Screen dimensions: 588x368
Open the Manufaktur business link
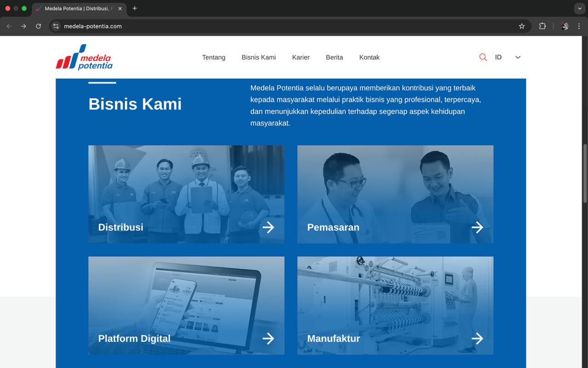coord(334,339)
